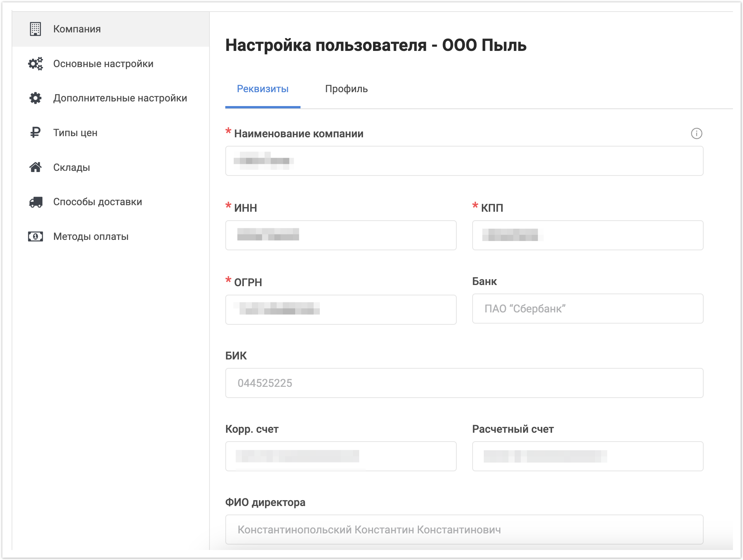Focus the ФИО директора input field
Viewport: 743px width, 560px height.
click(464, 530)
